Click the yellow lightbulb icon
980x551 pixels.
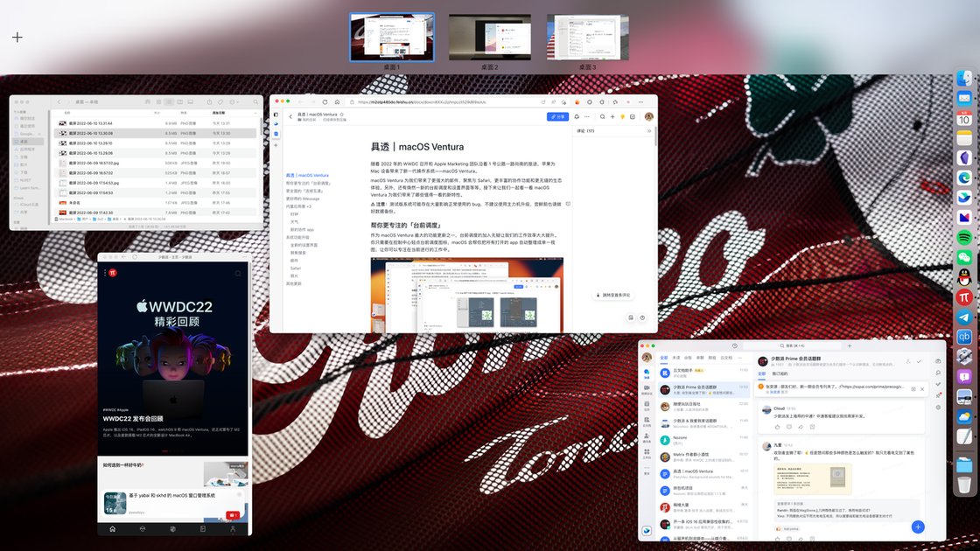622,117
